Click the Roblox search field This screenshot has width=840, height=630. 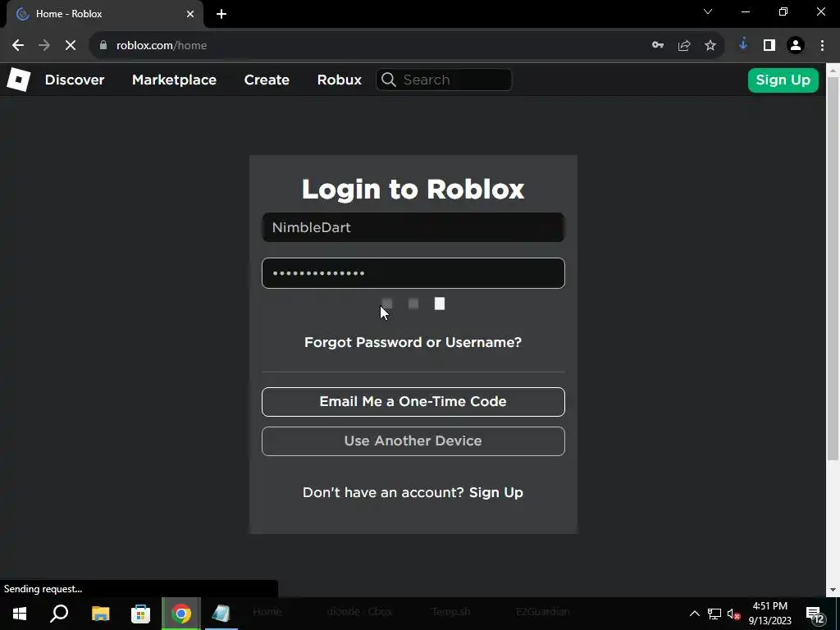444,80
